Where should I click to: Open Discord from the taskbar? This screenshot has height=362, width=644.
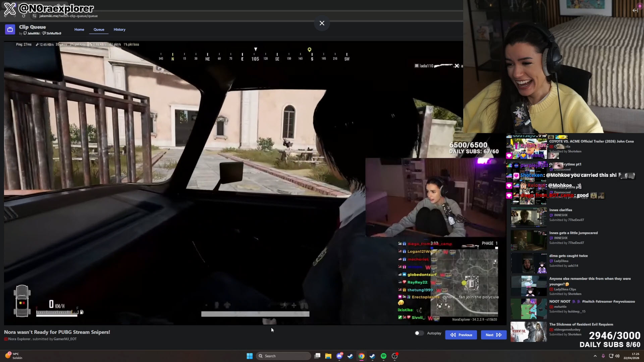point(339,356)
